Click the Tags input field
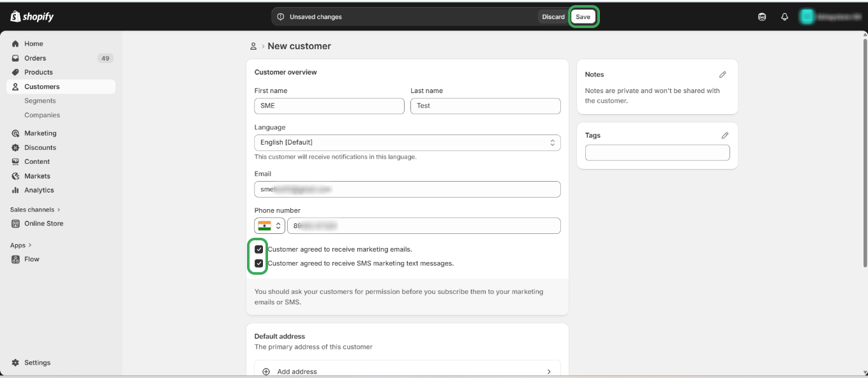The height and width of the screenshot is (378, 868). [657, 153]
